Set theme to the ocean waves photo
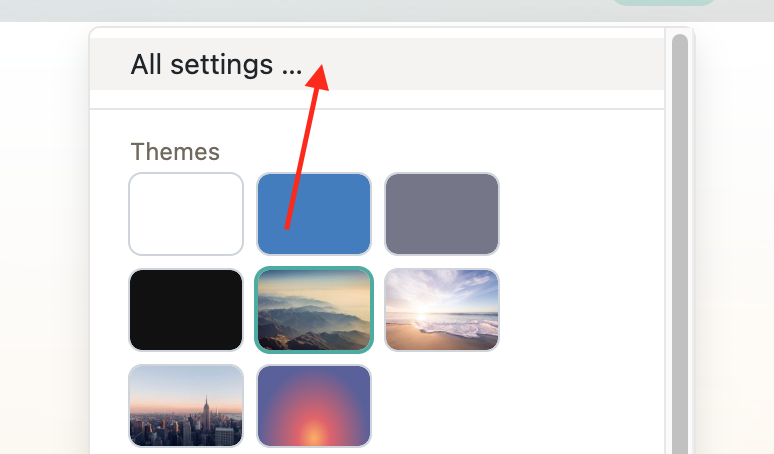 click(442, 310)
